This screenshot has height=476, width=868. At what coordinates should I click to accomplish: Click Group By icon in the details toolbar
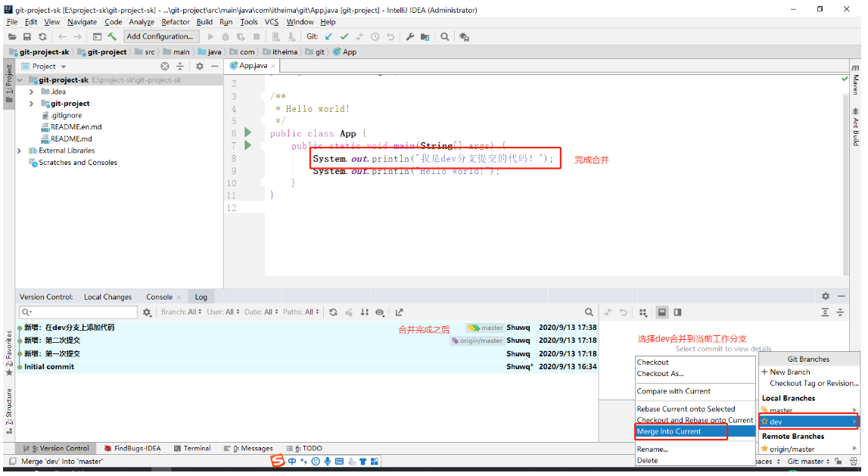(x=642, y=313)
